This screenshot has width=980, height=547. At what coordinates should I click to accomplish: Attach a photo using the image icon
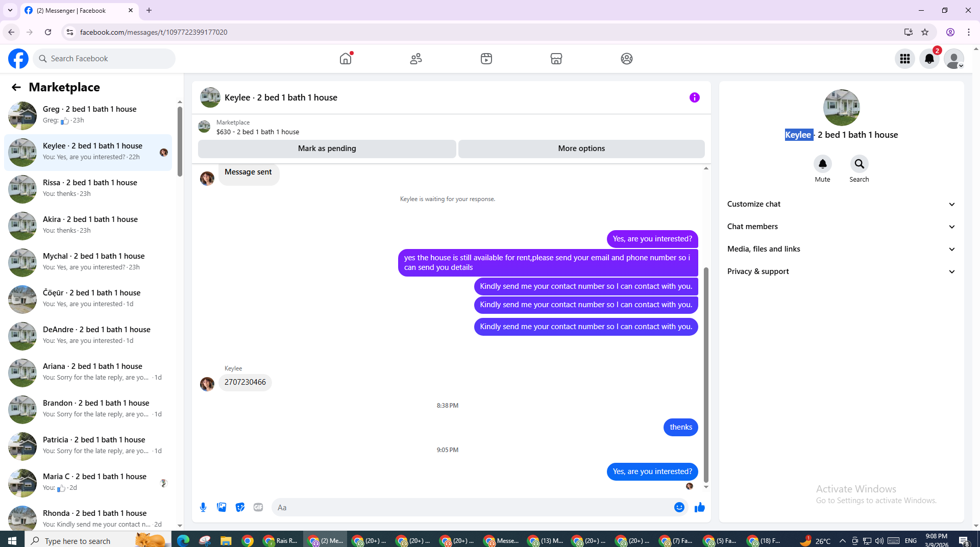click(x=222, y=507)
